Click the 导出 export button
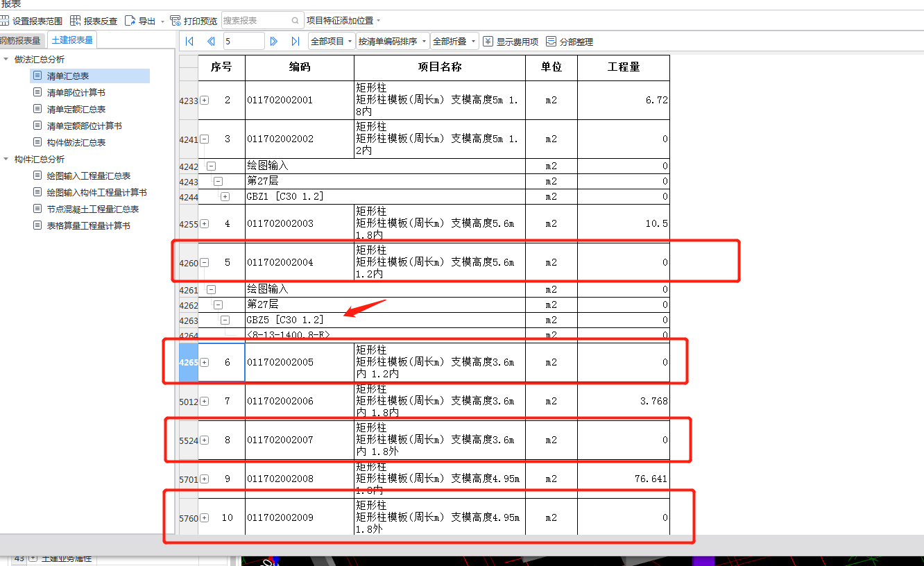This screenshot has width=924, height=566. (140, 21)
